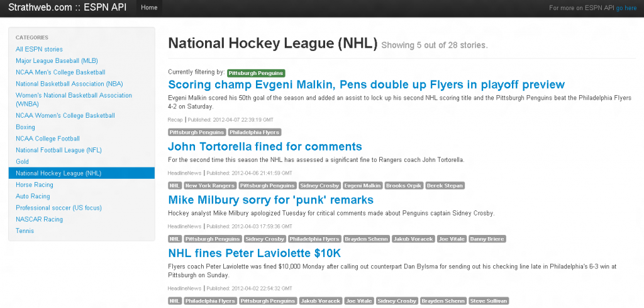Click the Strathweb.com :: ESPN API brand title
The height and width of the screenshot is (308, 644).
pyautogui.click(x=67, y=8)
